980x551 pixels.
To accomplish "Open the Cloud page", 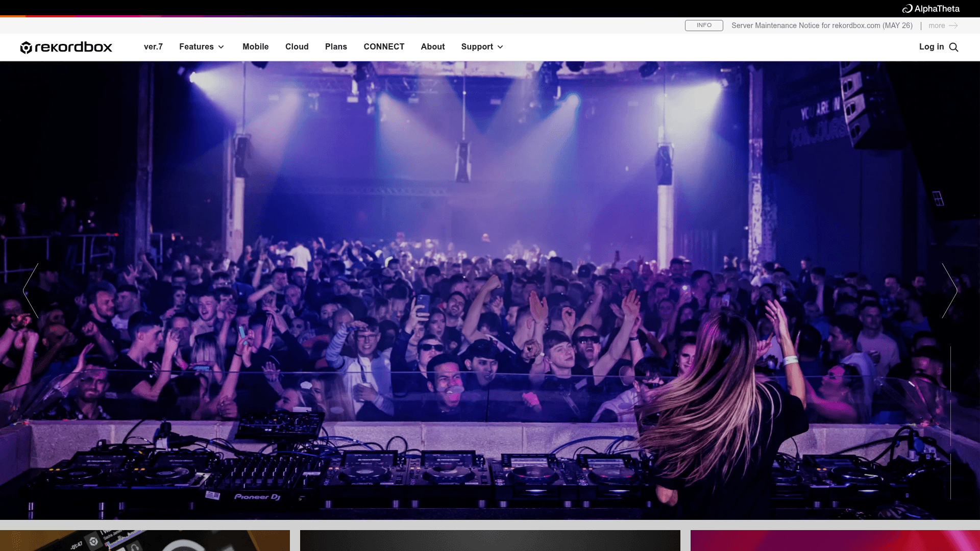I will pos(297,47).
